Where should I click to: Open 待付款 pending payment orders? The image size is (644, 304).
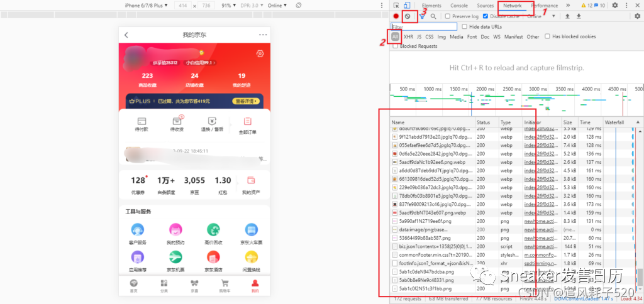pyautogui.click(x=142, y=125)
